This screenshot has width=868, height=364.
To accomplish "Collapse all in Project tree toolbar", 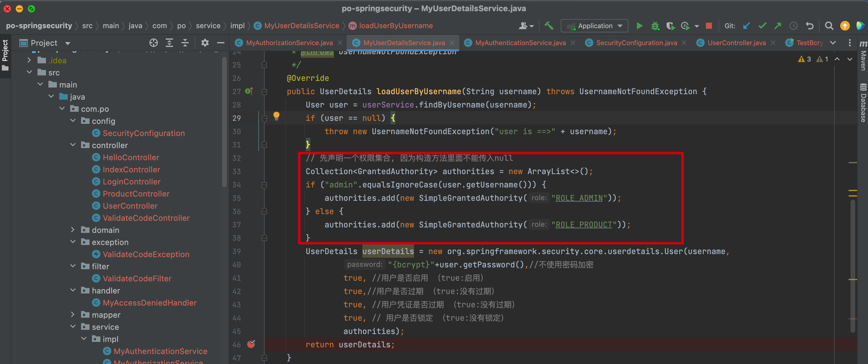I will 185,43.
